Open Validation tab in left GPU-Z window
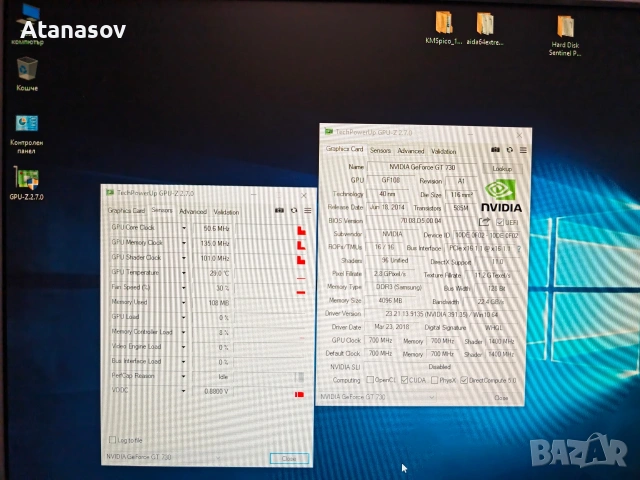The width and height of the screenshot is (640, 480). (226, 212)
